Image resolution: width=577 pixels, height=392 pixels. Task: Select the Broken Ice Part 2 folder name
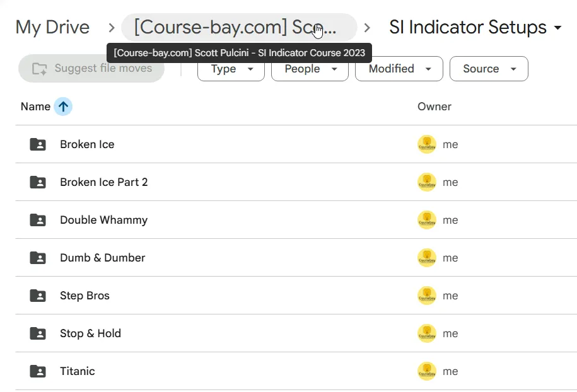click(x=104, y=182)
